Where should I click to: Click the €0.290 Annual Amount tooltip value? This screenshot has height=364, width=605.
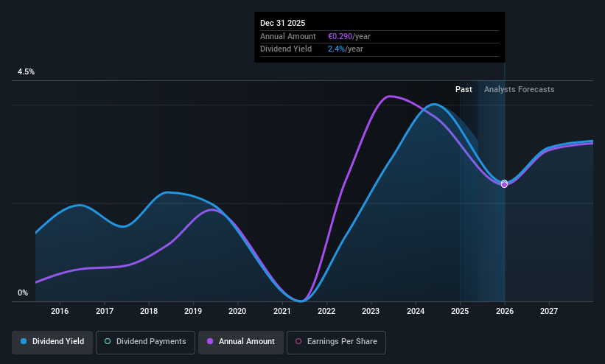point(340,36)
